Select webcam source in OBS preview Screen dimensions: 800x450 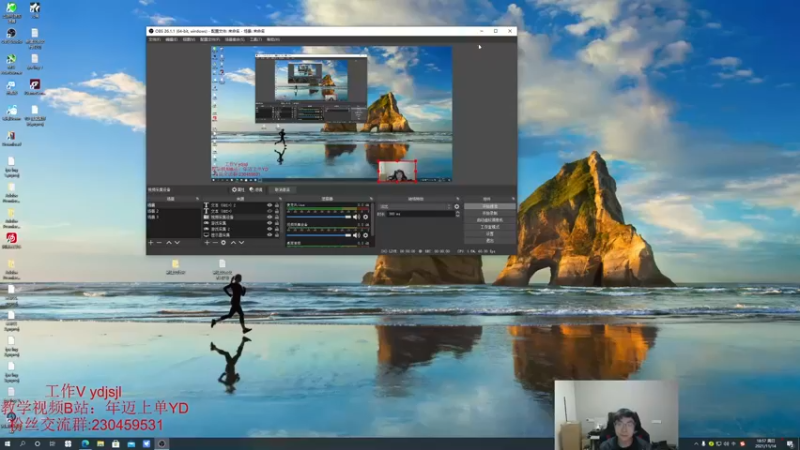point(397,171)
